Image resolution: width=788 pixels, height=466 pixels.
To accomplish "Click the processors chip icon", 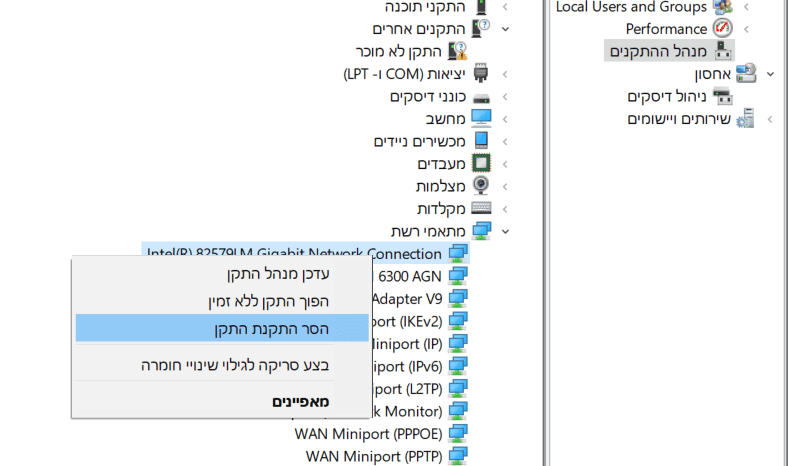I will pyautogui.click(x=481, y=163).
